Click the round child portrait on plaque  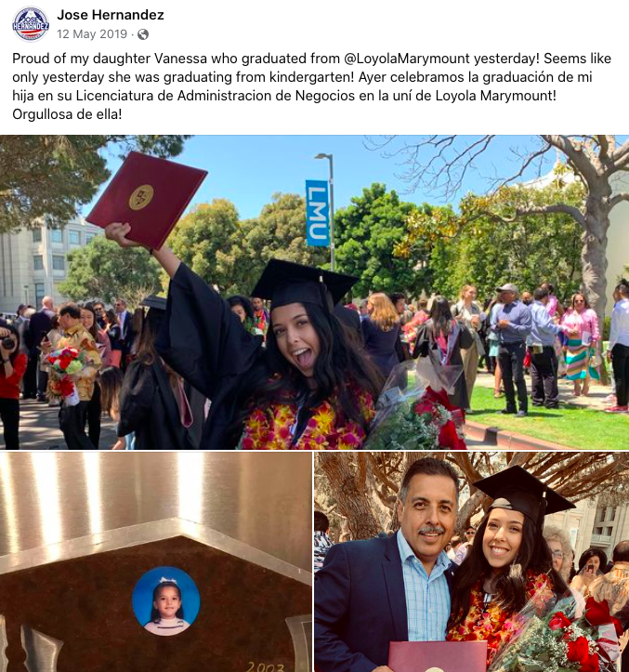click(x=165, y=600)
